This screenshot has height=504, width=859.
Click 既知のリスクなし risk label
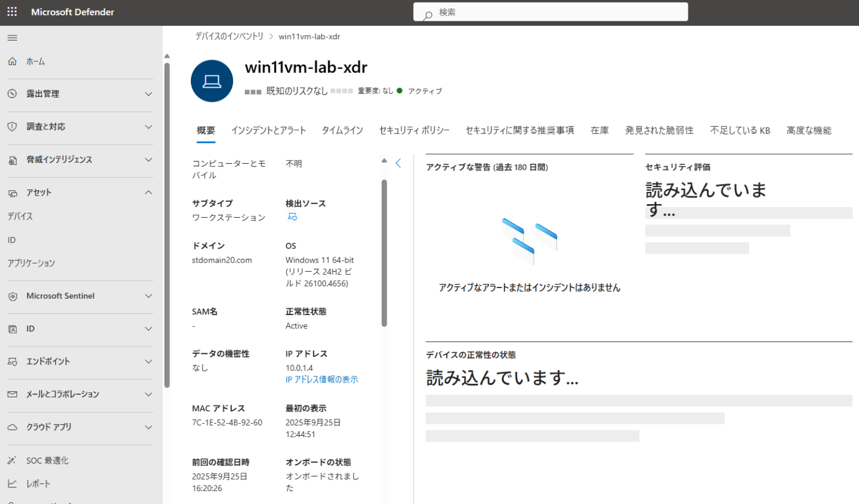(297, 91)
